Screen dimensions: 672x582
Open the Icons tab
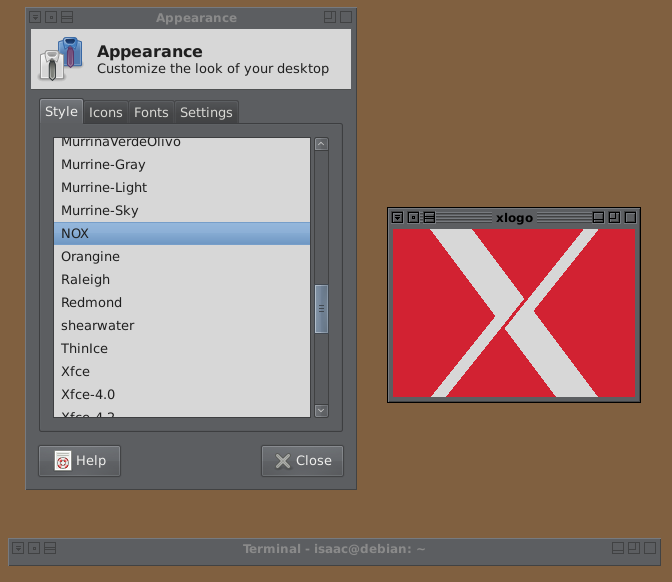(105, 113)
